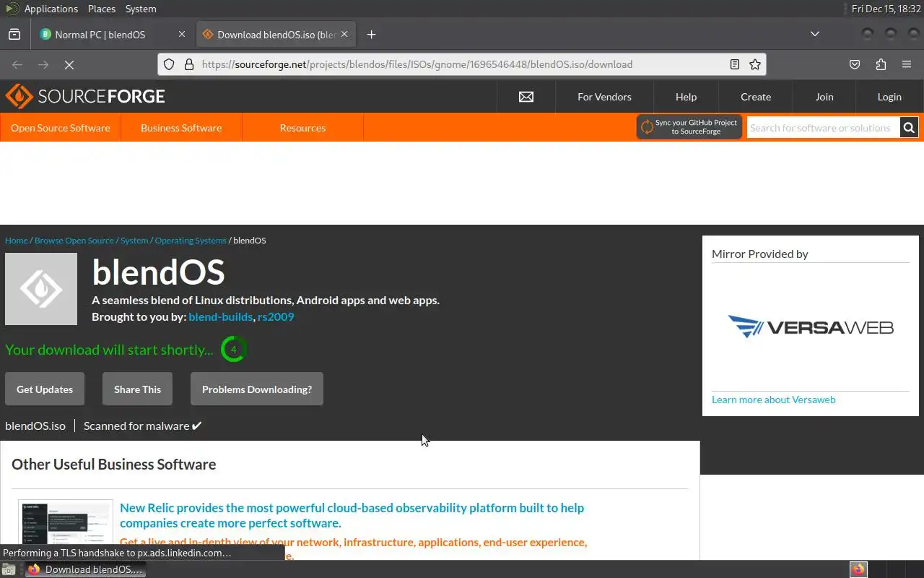Go forward with the forward arrow

click(43, 64)
